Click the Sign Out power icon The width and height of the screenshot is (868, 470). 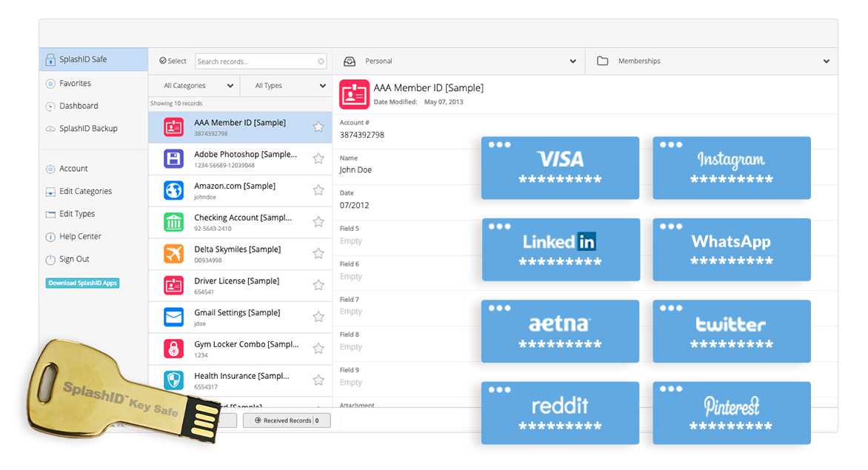50,259
